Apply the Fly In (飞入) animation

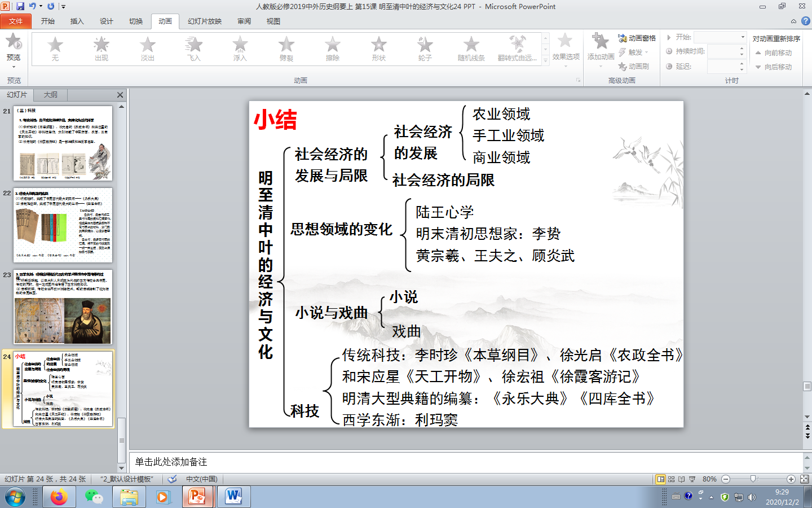[193, 48]
